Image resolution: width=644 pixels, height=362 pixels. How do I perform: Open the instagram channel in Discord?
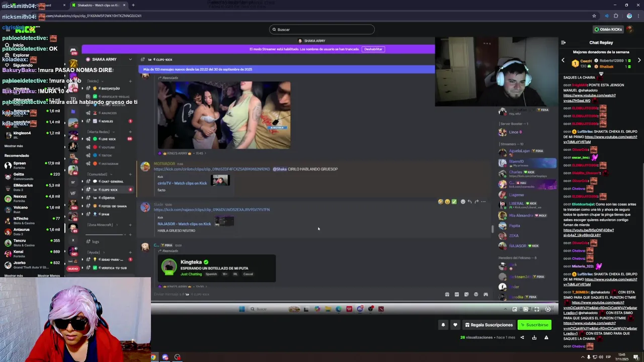pyautogui.click(x=109, y=163)
